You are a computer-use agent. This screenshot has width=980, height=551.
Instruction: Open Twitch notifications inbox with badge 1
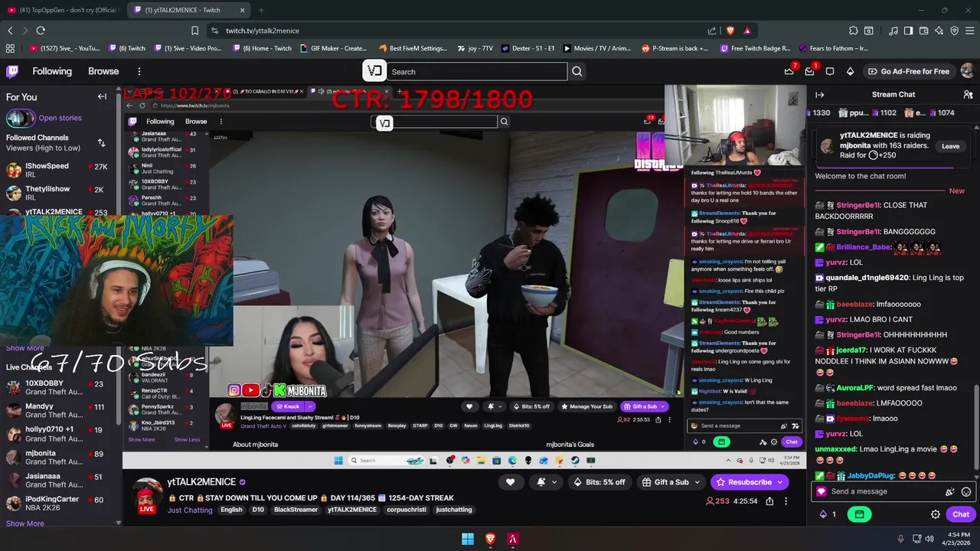click(809, 71)
